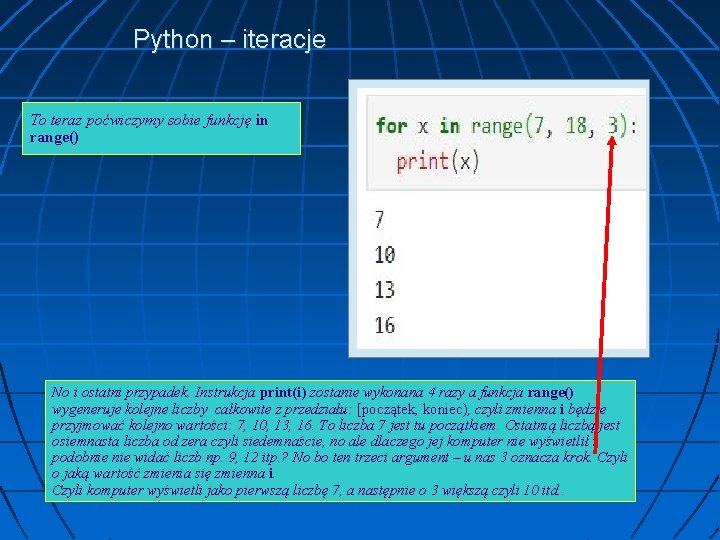Click the keyword 'for' in the code
Image resolution: width=720 pixels, height=540 pixels.
391,125
